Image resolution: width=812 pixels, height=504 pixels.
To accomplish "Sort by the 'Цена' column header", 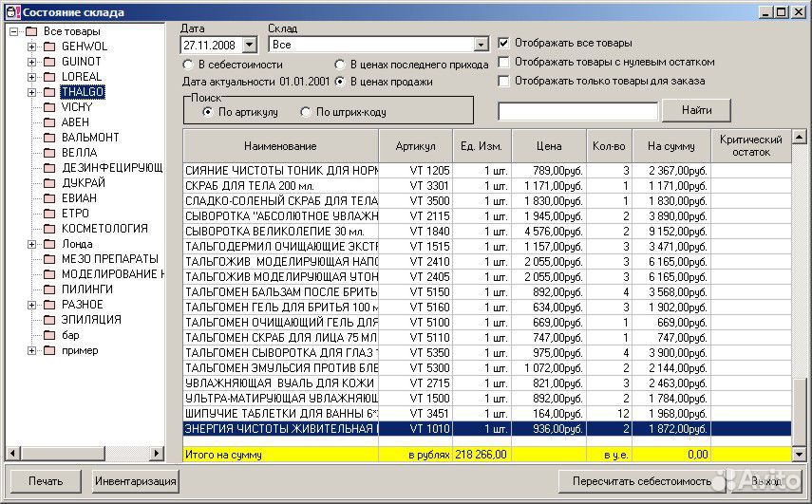I will (548, 146).
